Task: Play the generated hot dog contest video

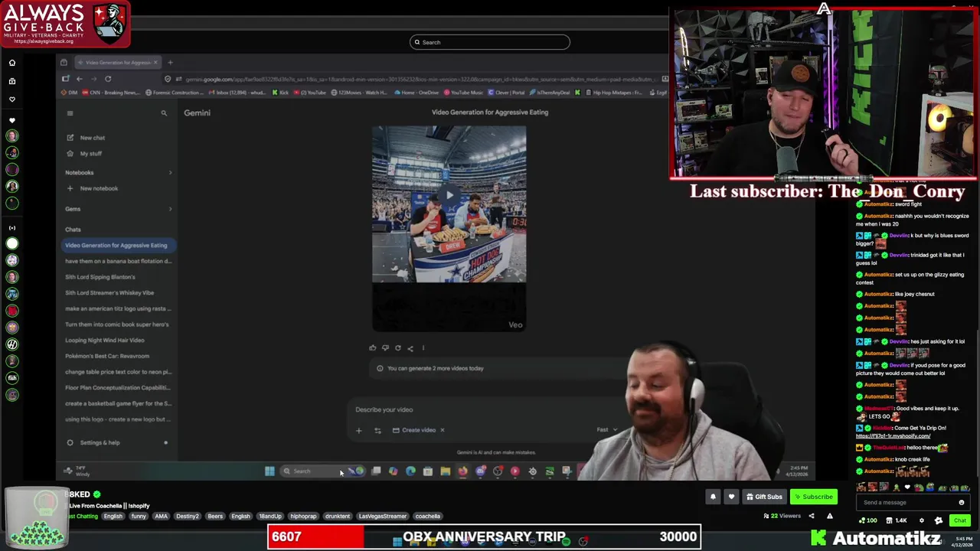Action: [x=449, y=196]
